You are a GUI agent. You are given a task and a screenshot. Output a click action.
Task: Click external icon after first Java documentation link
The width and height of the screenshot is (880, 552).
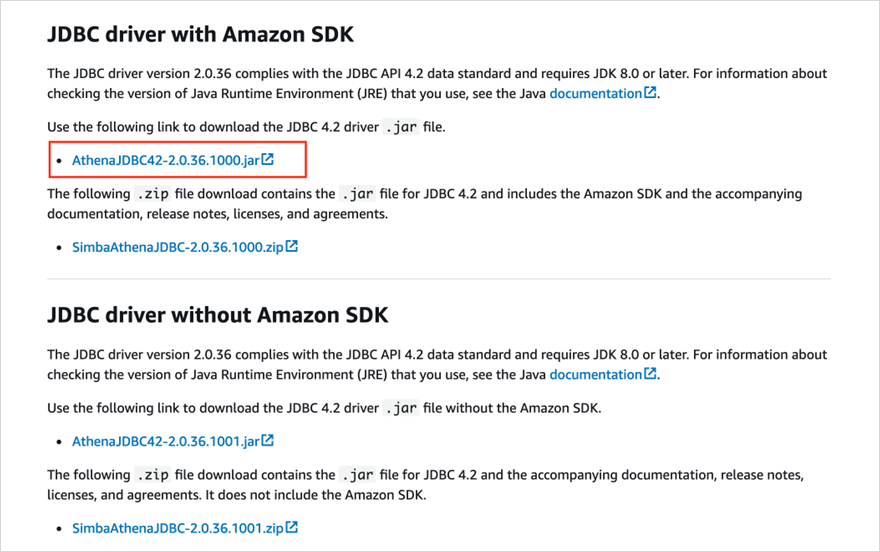(651, 93)
